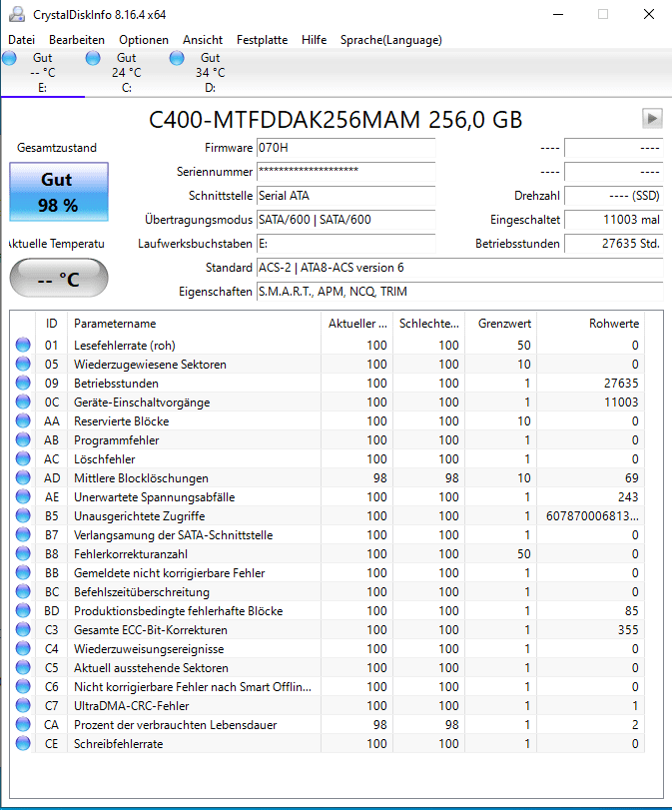Click status icon of Prozent der verbrauchten Lebensdauer
Screen dimensions: 672x810
23,724
